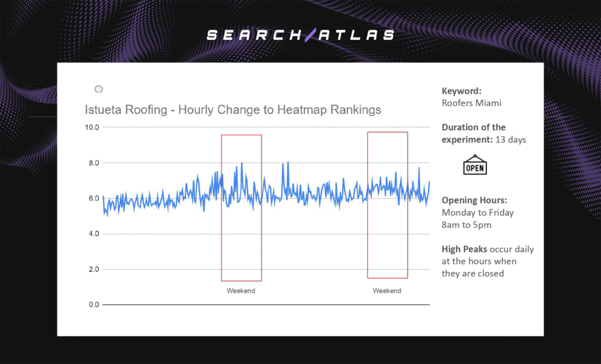Viewport: 601px width, 364px height.
Task: Select the "Roofers Miami" keyword text
Action: click(471, 103)
